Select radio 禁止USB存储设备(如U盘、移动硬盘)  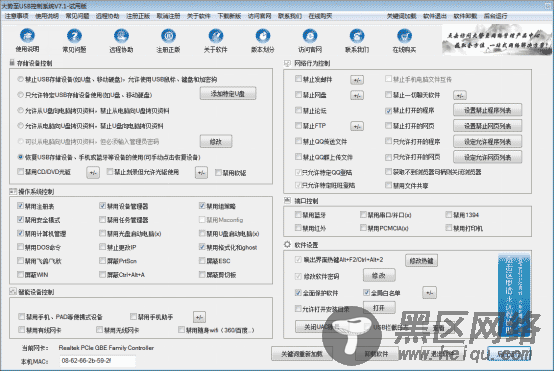tap(20, 80)
